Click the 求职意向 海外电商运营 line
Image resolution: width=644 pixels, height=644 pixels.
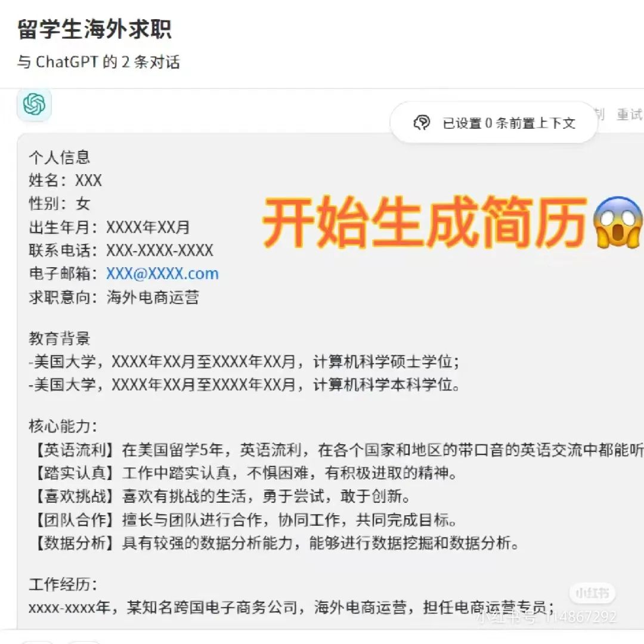click(x=114, y=297)
